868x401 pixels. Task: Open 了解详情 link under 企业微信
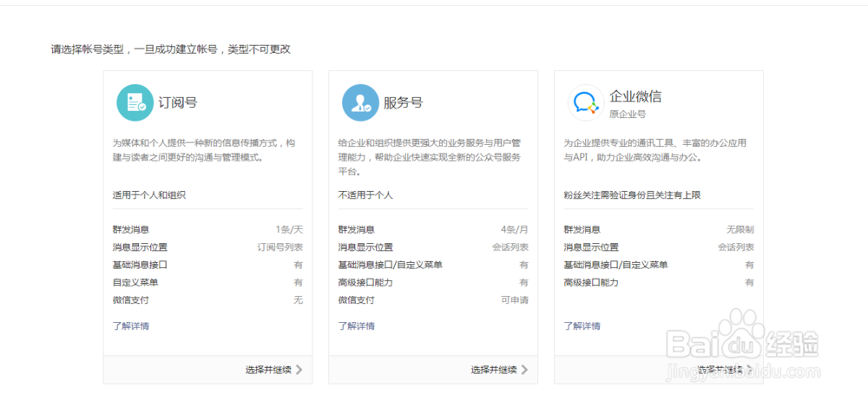(x=582, y=325)
